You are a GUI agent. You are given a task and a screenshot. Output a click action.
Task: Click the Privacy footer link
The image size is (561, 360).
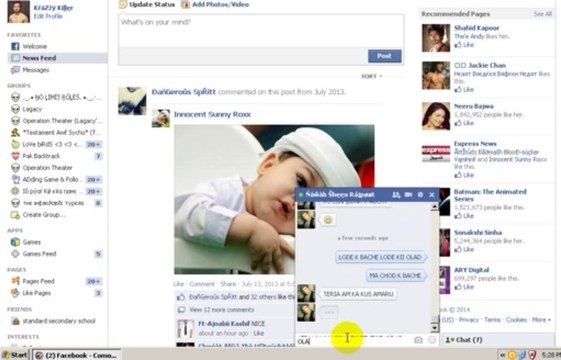[x=468, y=320]
